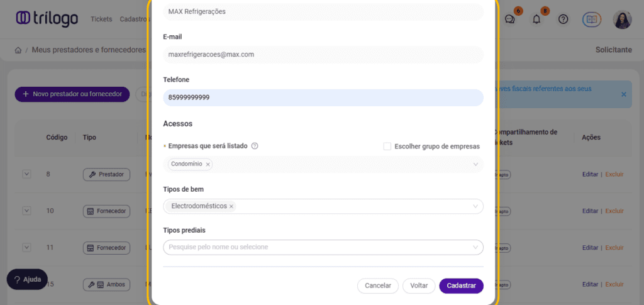This screenshot has height=305, width=644.
Task: Open the Empresas dropdown arrow
Action: click(x=475, y=164)
